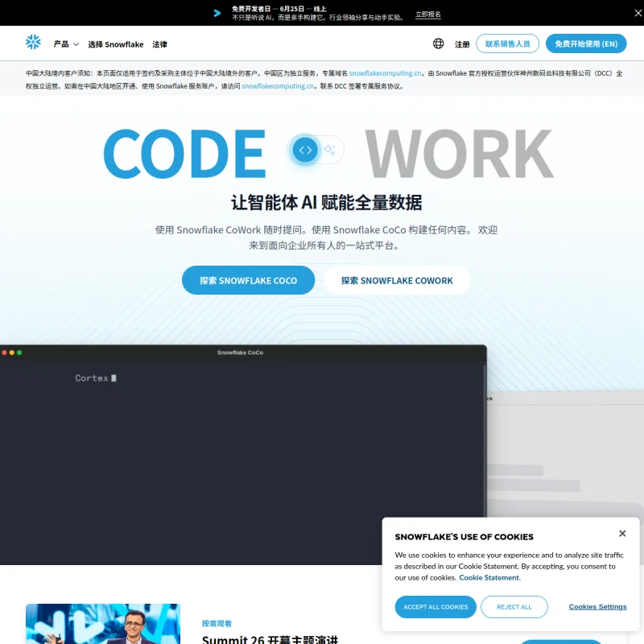
Task: Open second snowflakecomputing.cn link
Action: 278,86
